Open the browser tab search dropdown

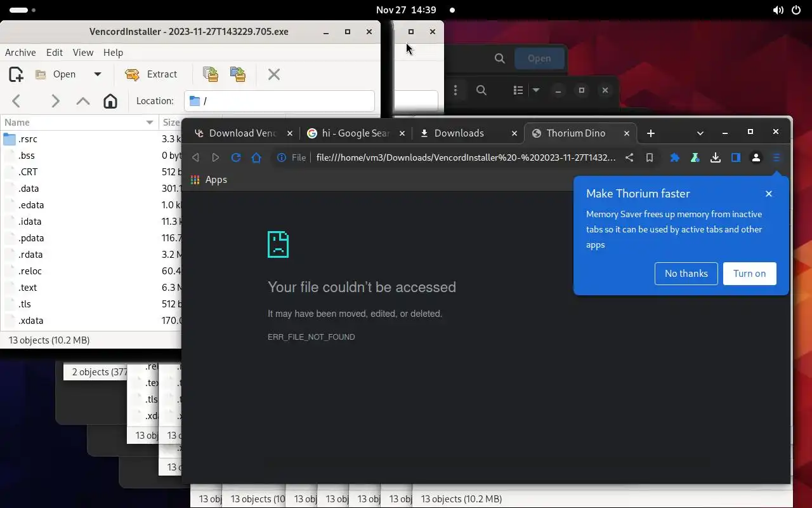(700, 133)
